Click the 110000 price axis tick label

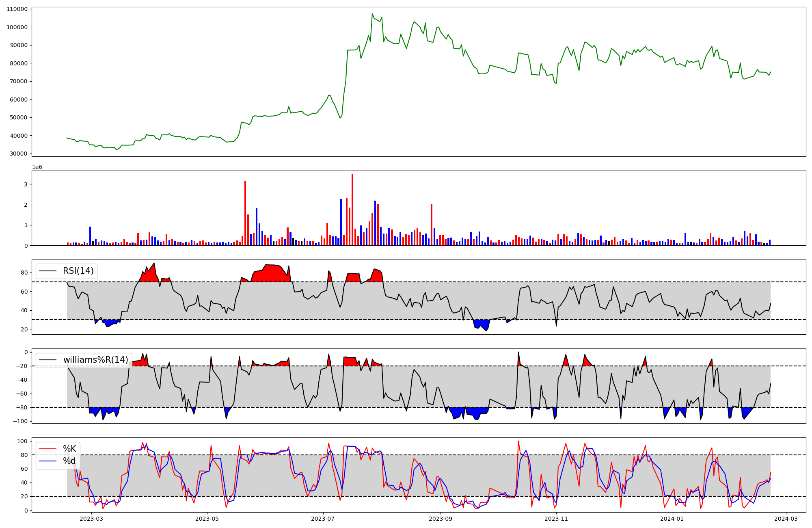17,9
